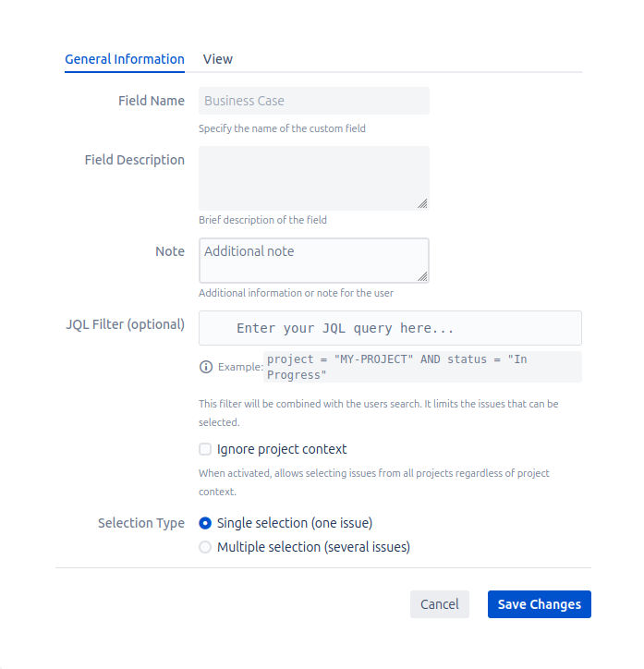
Task: Click the info icon beside Example
Action: [206, 367]
